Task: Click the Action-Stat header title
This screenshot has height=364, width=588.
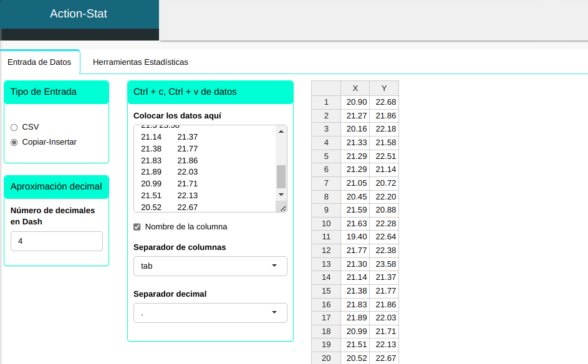Action: [79, 14]
